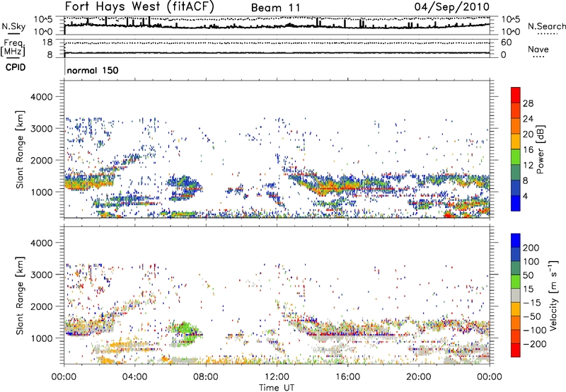
Task: Click 'Slant Range [km]' beside the power panel
Action: click(x=20, y=149)
